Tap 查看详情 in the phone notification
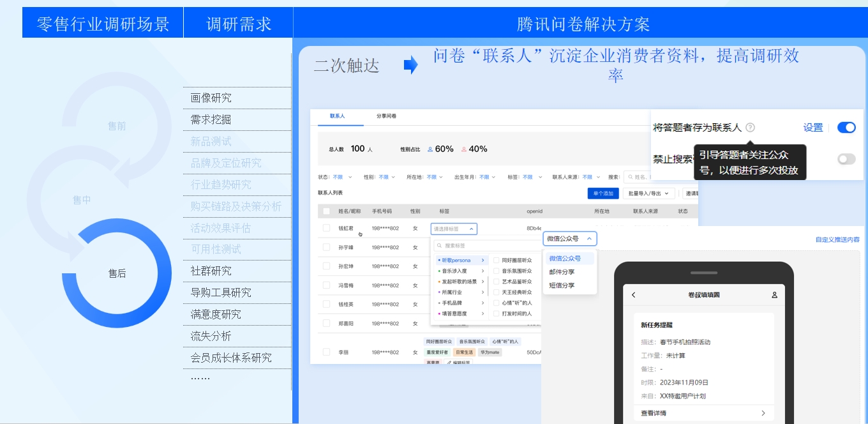Viewport: 868px width, 424px height. point(704,413)
